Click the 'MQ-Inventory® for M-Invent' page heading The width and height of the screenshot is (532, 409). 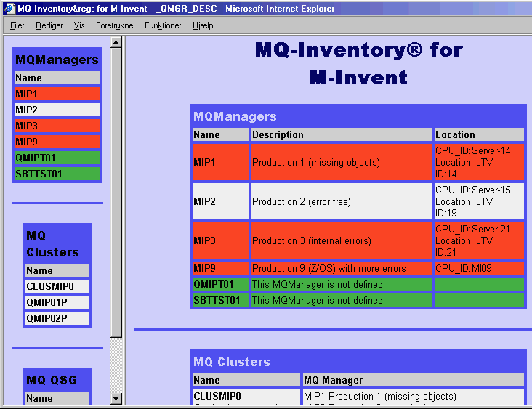(358, 64)
